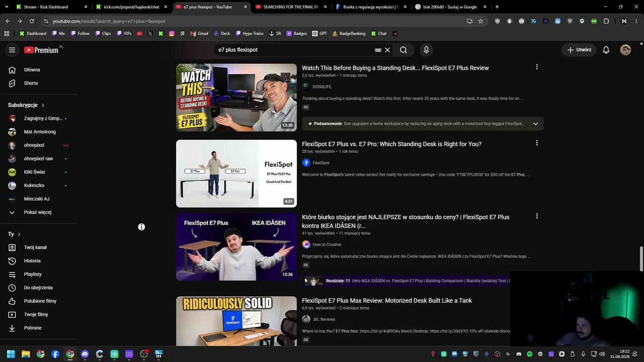Open Spotify from the system tray

click(530, 354)
